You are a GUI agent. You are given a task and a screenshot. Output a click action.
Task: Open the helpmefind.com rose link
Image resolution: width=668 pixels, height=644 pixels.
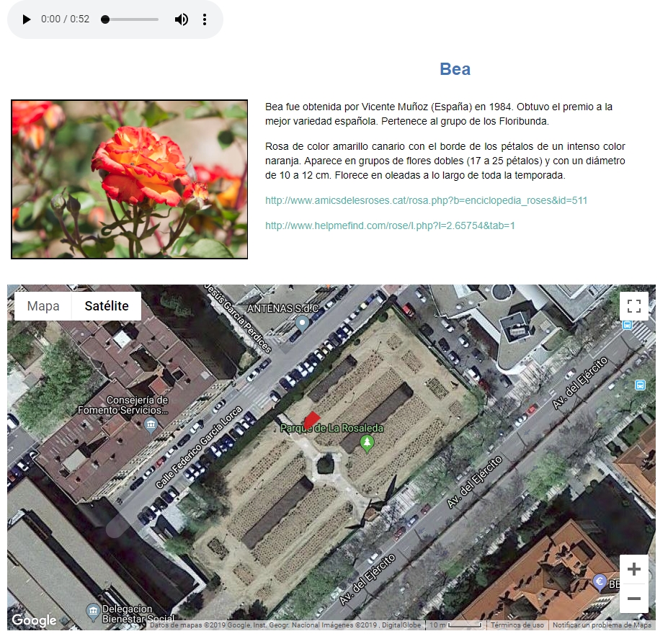click(390, 225)
